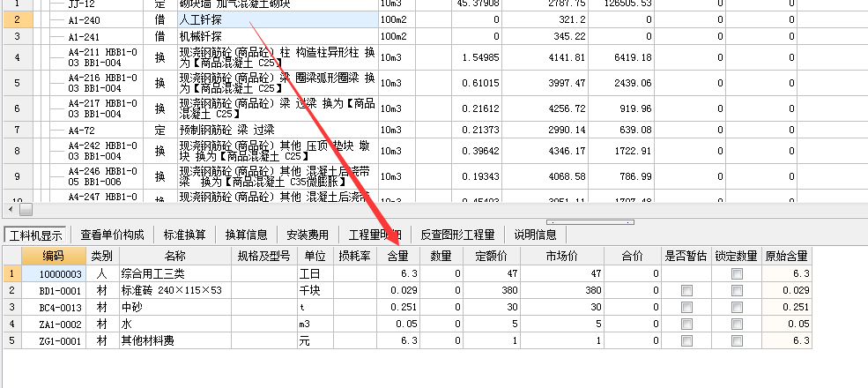The image size is (868, 388).
Task: Check 锁定数量 for 综合用工三类 row
Action: tap(737, 274)
